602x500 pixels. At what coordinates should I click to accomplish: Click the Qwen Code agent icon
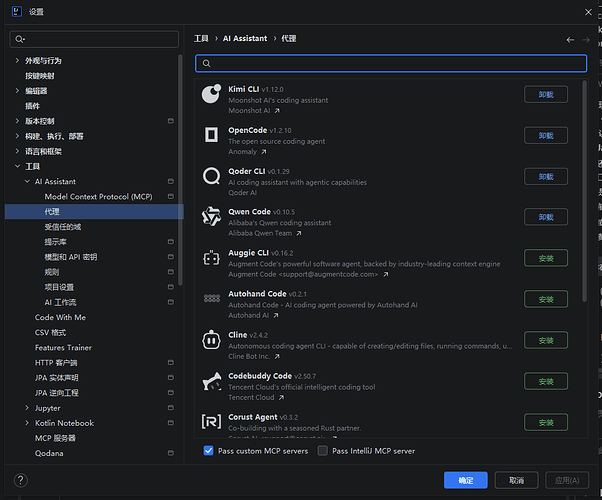[x=212, y=217]
